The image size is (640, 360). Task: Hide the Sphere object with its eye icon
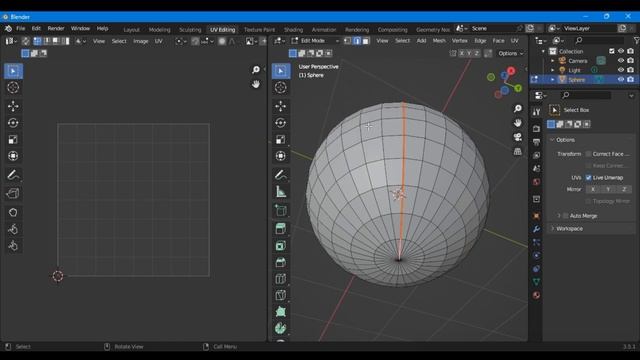(621, 80)
